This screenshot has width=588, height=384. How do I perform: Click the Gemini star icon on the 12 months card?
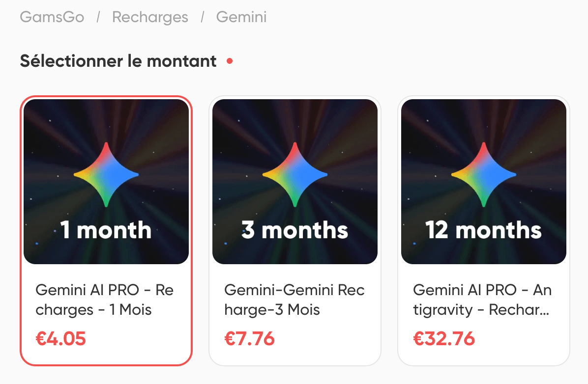point(483,174)
